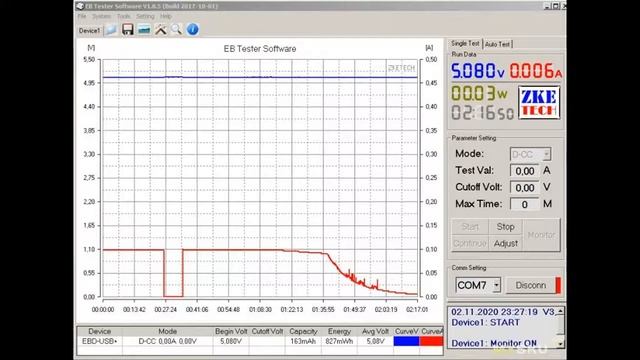This screenshot has height=360, width=640.
Task: Click the Cutoff Volt input field
Action: point(524,187)
